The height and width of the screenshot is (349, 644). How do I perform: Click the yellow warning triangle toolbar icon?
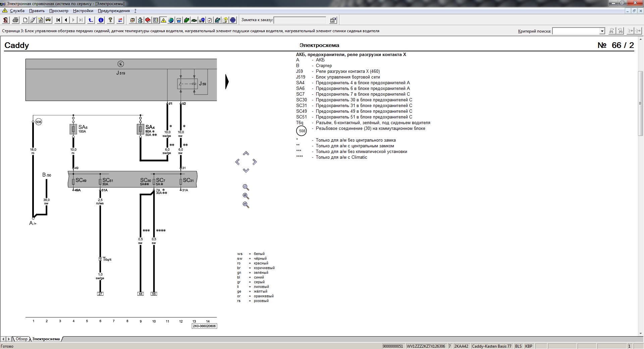coord(163,20)
